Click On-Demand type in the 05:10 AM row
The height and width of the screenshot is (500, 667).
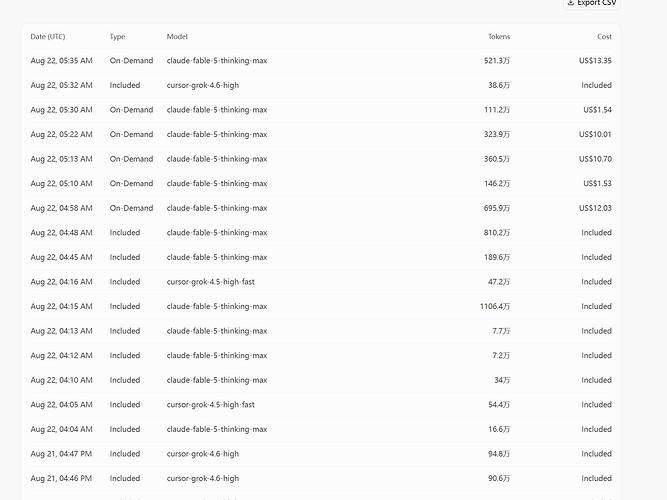[x=131, y=184]
